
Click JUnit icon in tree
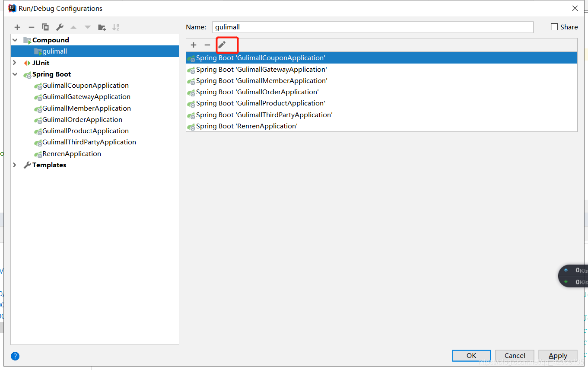point(27,63)
